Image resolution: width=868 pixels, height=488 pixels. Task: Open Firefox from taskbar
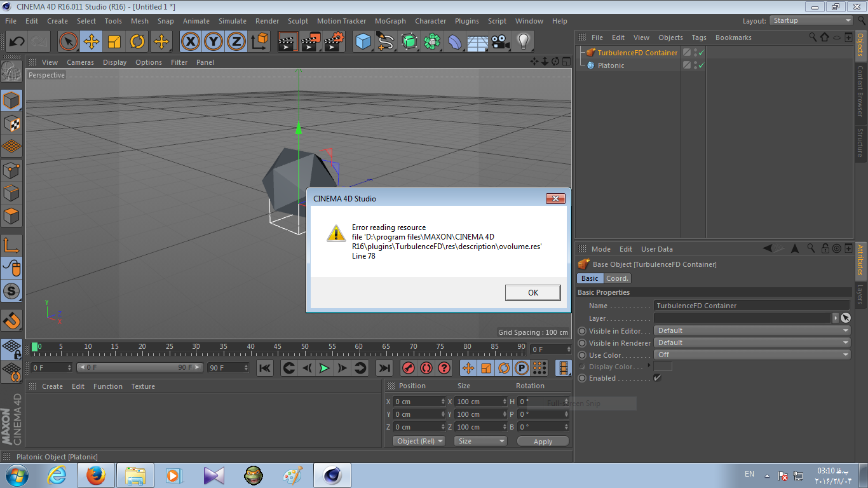(96, 475)
